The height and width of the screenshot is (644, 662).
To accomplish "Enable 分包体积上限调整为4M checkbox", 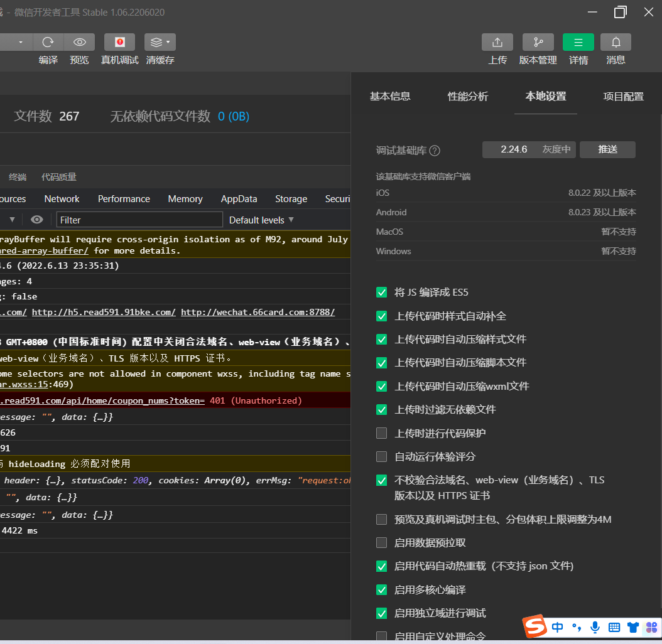I will click(382, 519).
